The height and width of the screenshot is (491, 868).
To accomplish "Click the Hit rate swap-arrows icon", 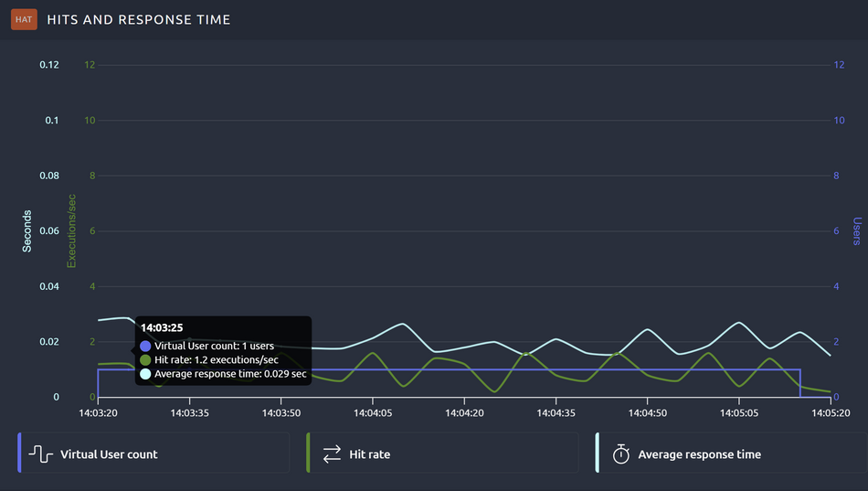I will point(332,454).
